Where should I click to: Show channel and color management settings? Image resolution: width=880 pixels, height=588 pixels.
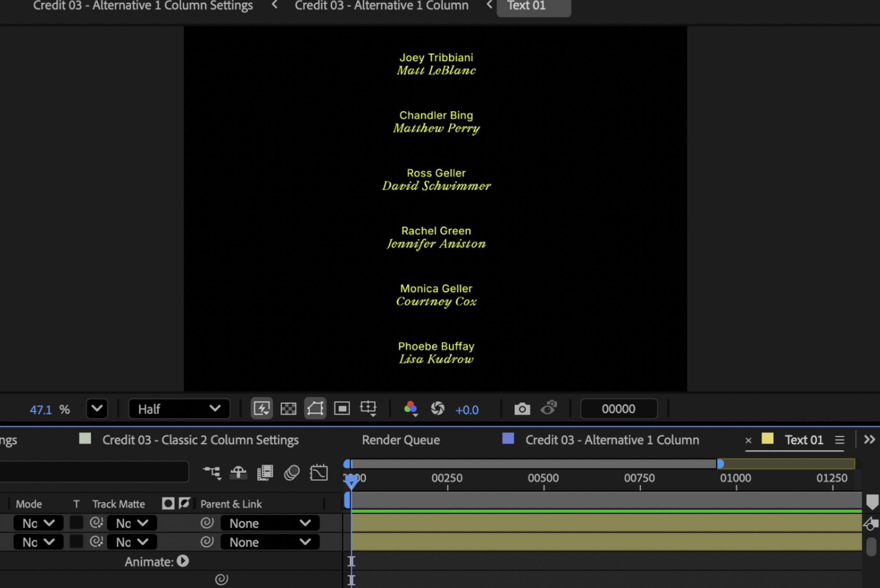click(x=411, y=408)
